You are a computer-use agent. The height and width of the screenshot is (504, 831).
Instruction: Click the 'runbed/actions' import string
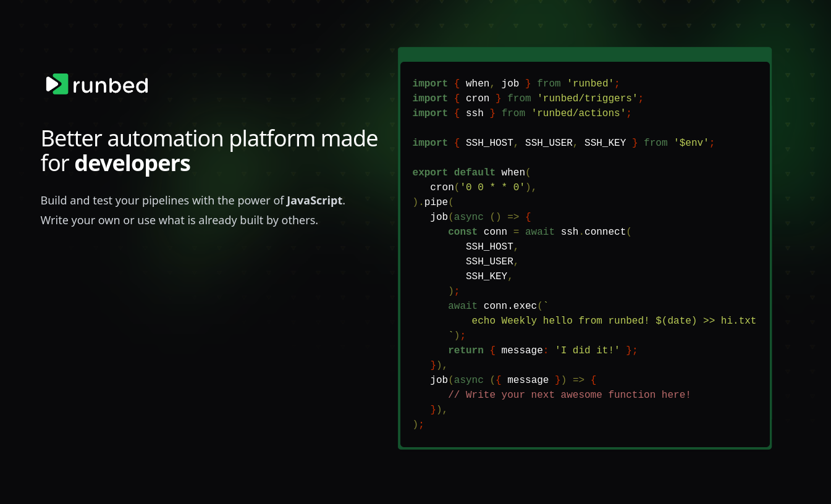pos(579,114)
